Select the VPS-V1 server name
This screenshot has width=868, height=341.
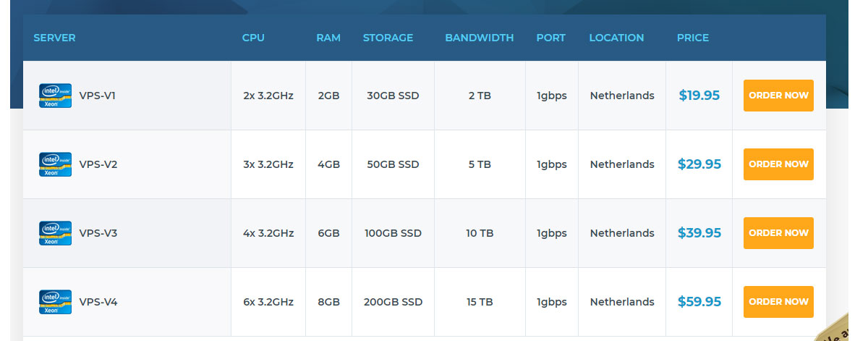tap(98, 96)
